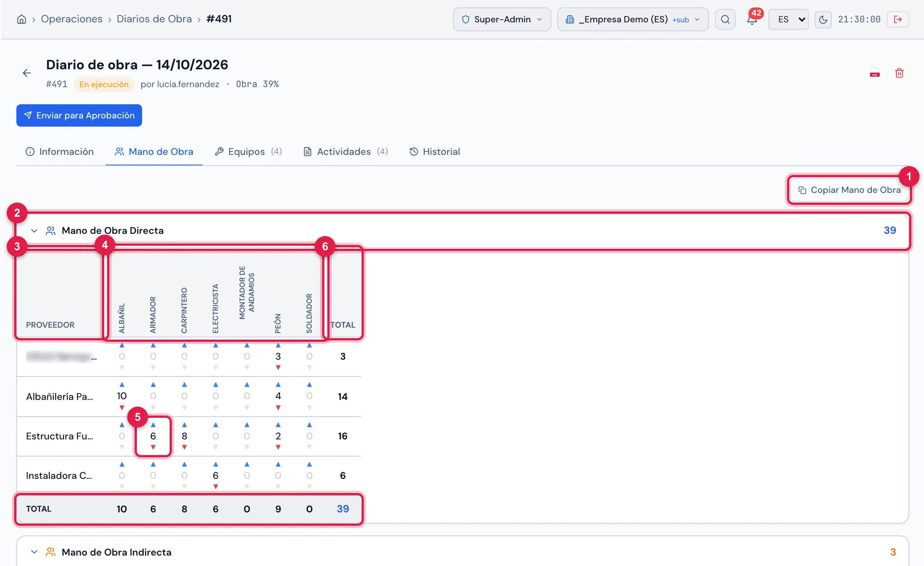Click the logout icon
Viewport: 924px width, 566px height.
[x=897, y=19]
